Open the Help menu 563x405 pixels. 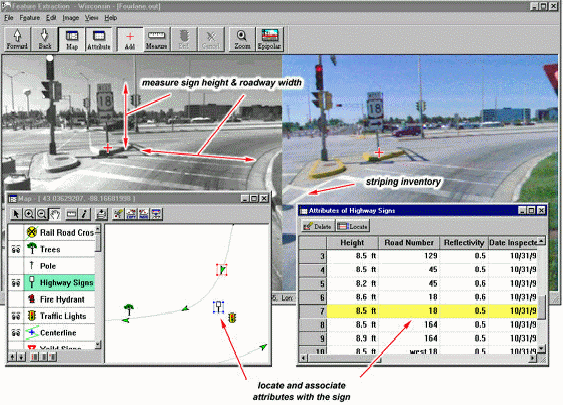[x=111, y=18]
